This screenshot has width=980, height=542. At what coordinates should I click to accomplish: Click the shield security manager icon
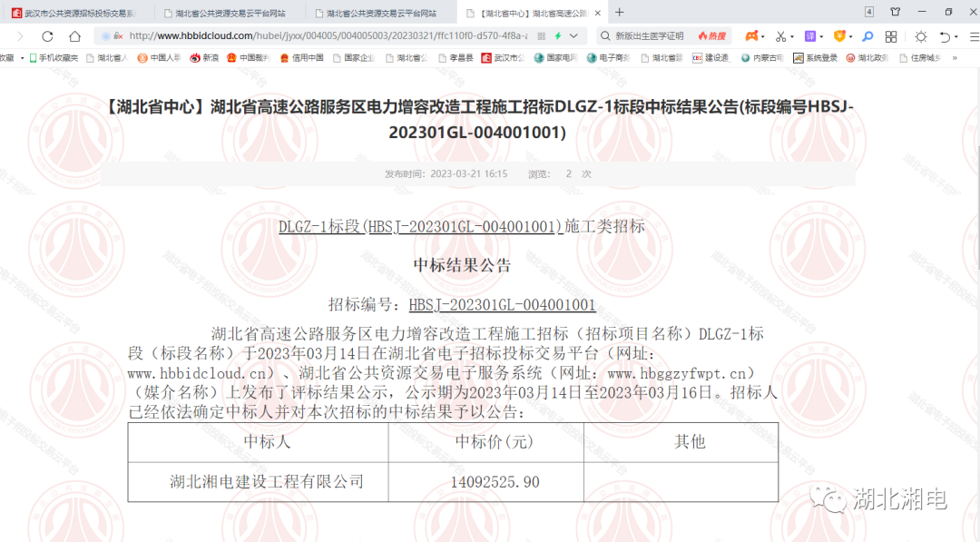pyautogui.click(x=840, y=36)
